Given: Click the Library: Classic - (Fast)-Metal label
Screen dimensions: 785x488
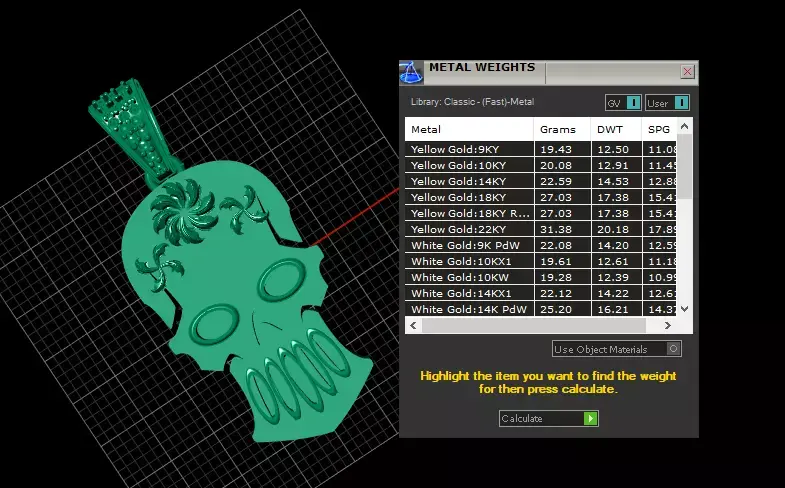Looking at the screenshot, I should pyautogui.click(x=472, y=102).
